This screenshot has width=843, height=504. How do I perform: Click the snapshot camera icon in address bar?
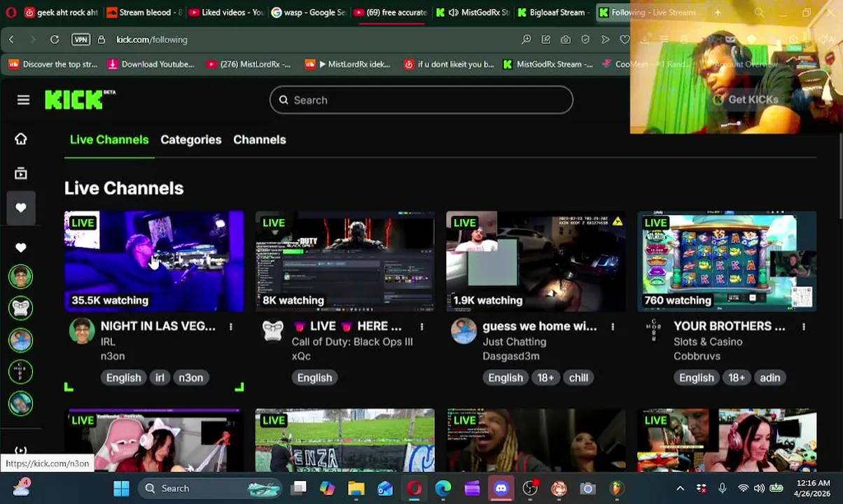(x=565, y=40)
